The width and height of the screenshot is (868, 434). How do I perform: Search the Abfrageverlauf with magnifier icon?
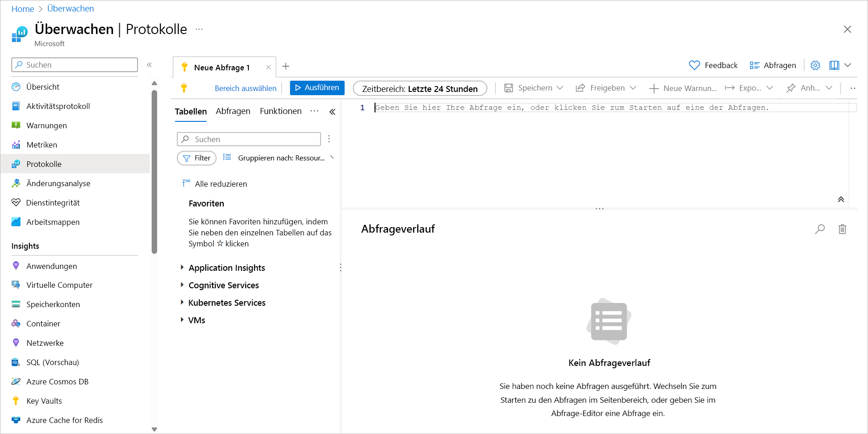820,229
